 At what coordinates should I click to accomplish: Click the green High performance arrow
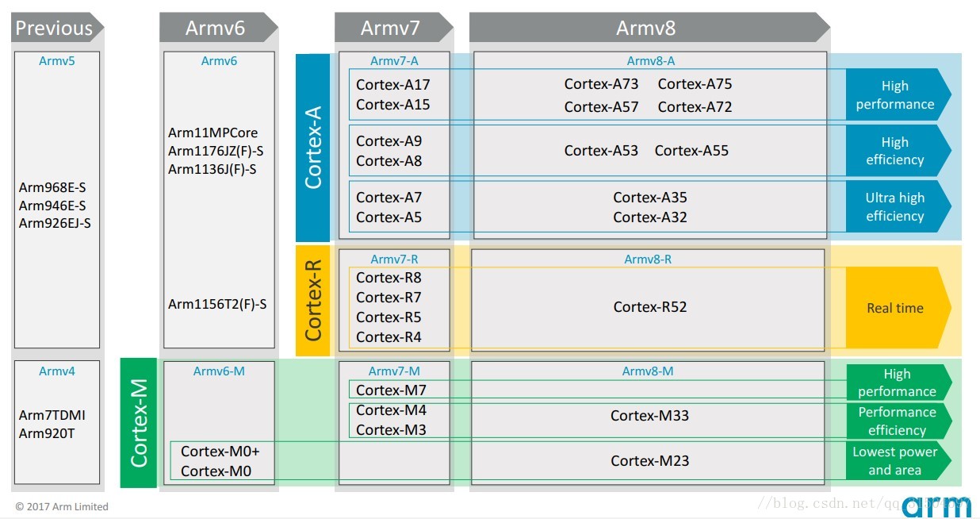click(898, 383)
